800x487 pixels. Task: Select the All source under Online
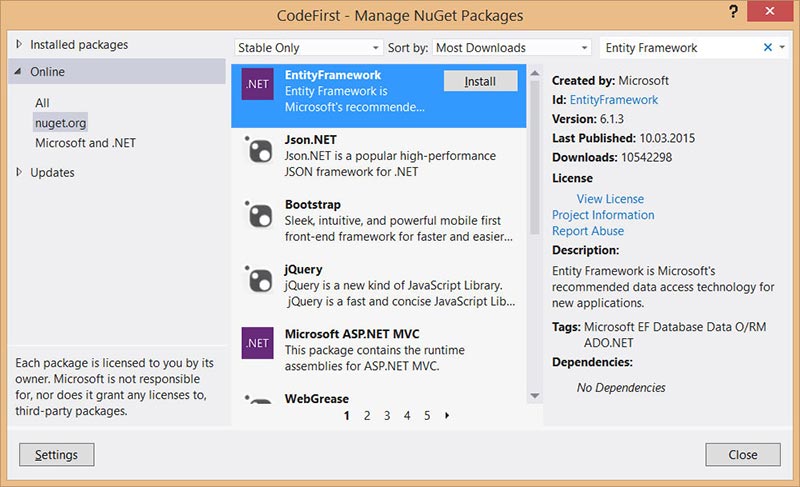pyautogui.click(x=42, y=103)
